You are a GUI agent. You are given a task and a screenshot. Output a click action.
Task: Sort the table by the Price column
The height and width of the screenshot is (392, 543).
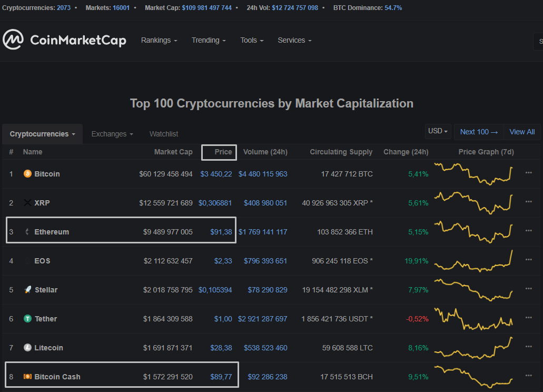(x=219, y=152)
